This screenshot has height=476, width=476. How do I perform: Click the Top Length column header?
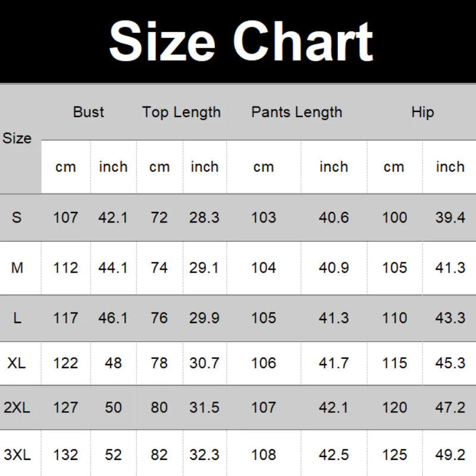coord(181,112)
